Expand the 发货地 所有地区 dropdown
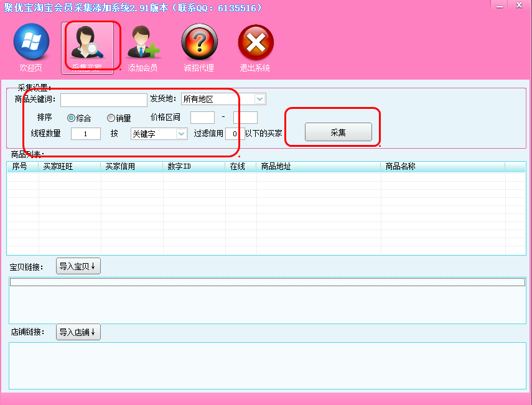The height and width of the screenshot is (405, 532). point(259,99)
